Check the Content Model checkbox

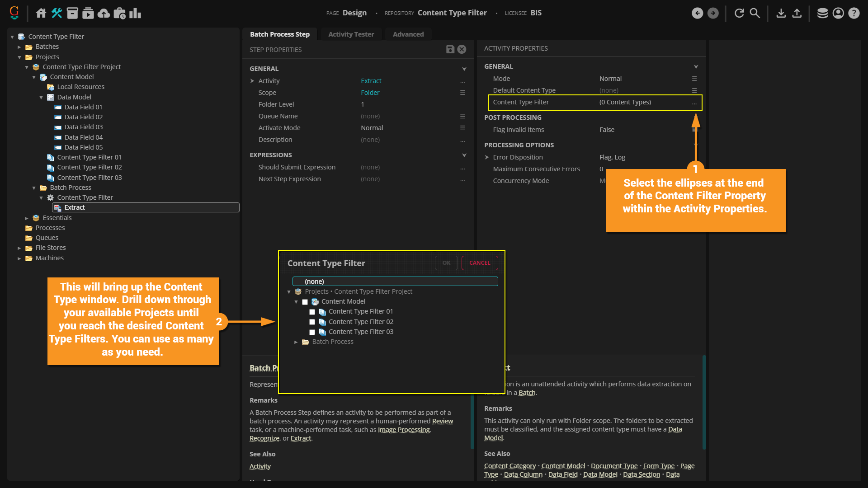[305, 302]
